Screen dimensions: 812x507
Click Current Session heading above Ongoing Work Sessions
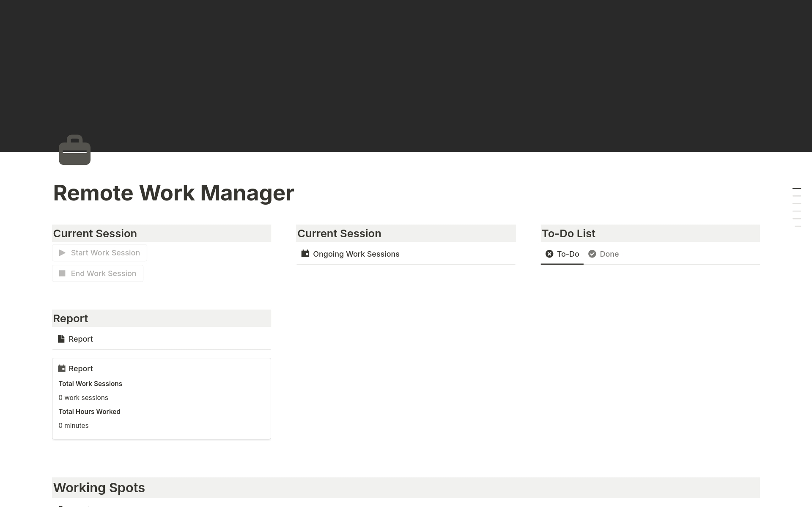pos(339,233)
